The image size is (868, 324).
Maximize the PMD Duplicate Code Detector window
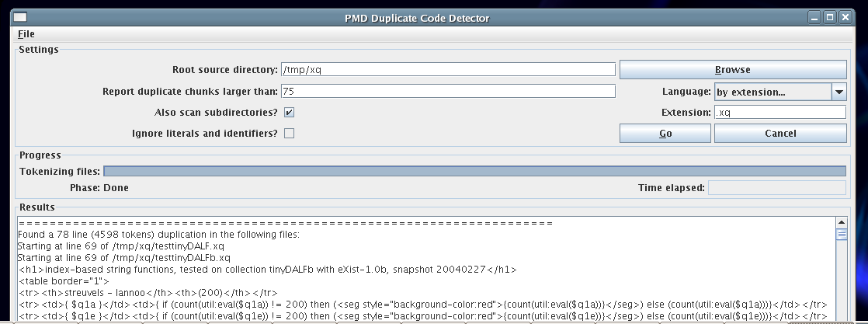pyautogui.click(x=829, y=17)
